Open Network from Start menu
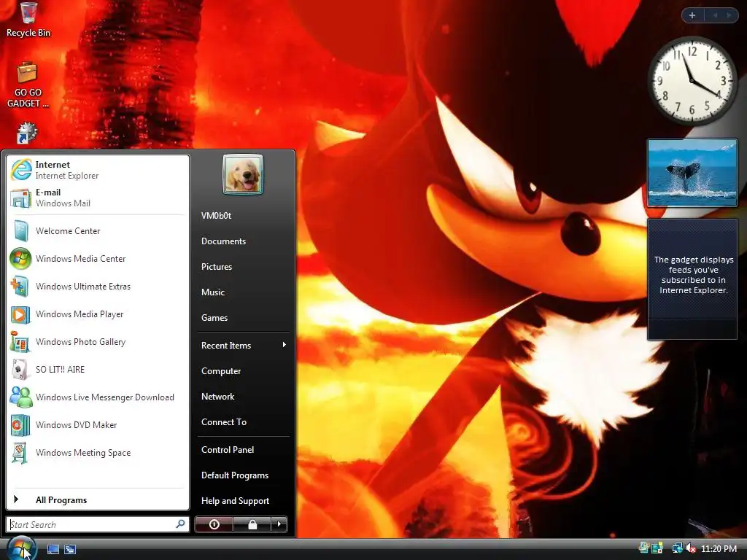The image size is (747, 560). 243,397
